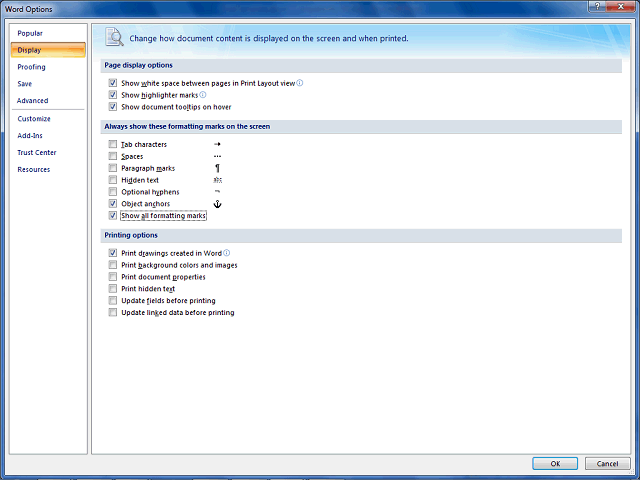The height and width of the screenshot is (480, 640).
Task: Click the Printing options heading
Action: coord(131,235)
